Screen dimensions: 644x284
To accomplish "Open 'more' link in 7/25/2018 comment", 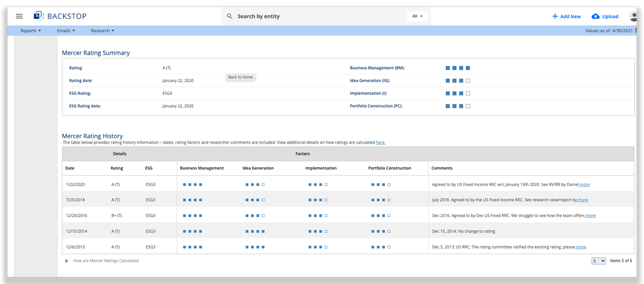I will tap(583, 200).
